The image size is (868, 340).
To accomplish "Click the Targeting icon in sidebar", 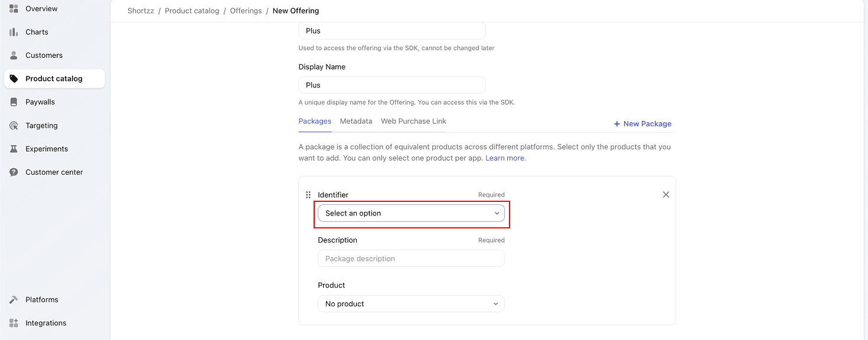I will tap(14, 126).
